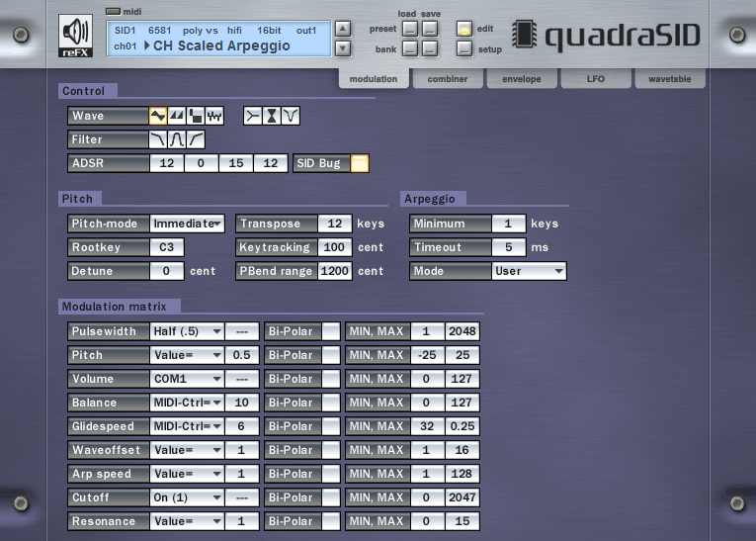756x541 pixels.
Task: Open the Arpeggio Mode User dropdown
Action: [529, 271]
